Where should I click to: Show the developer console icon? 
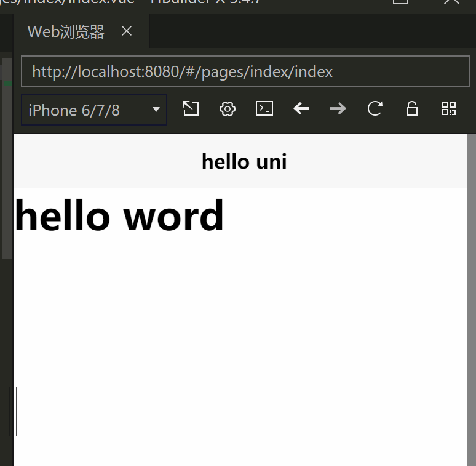[x=264, y=108]
